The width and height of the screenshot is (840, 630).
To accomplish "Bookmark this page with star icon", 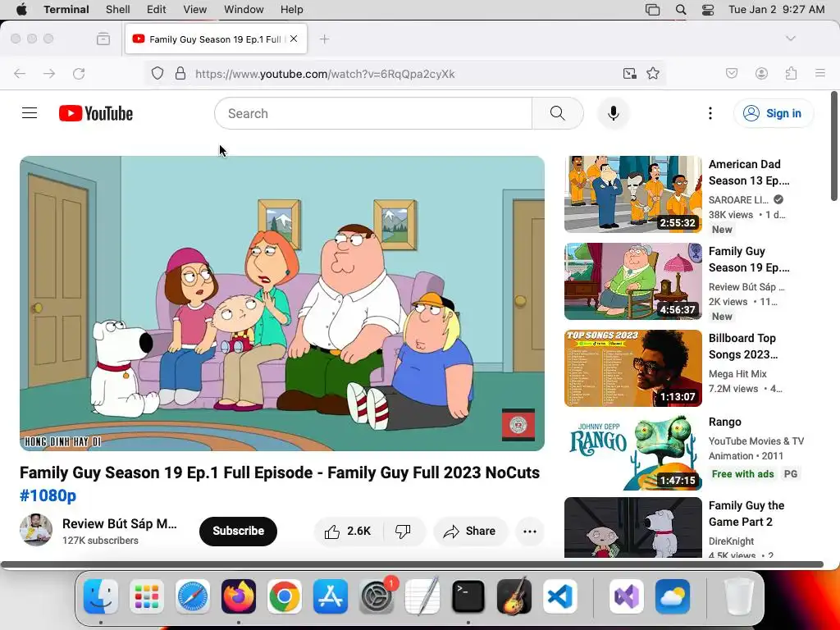I will tap(652, 73).
